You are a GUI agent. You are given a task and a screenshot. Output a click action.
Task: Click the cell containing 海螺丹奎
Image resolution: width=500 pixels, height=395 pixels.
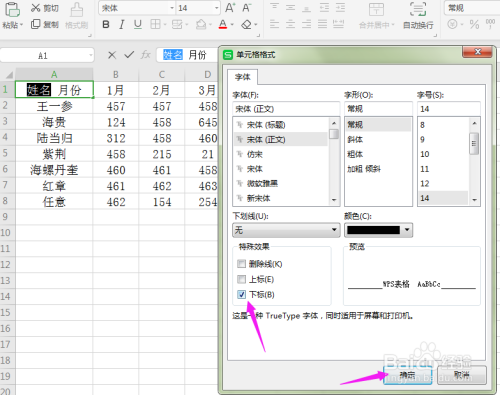[x=54, y=170]
